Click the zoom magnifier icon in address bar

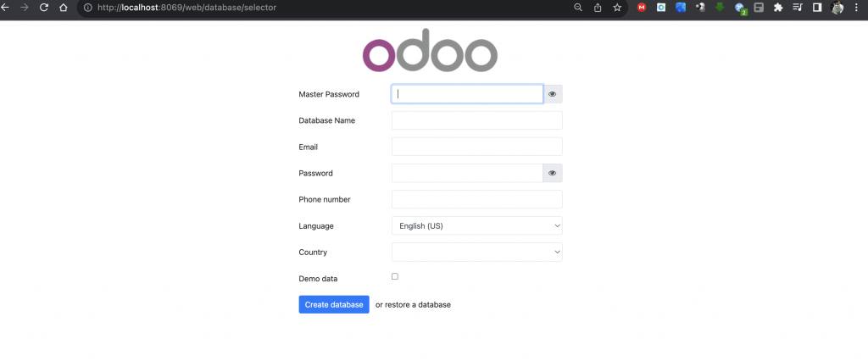click(578, 8)
